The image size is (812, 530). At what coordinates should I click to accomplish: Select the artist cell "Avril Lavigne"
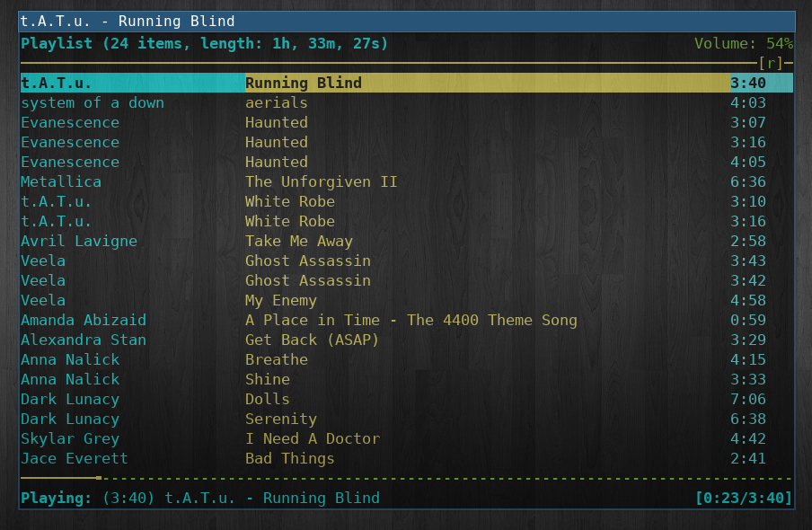click(x=79, y=241)
